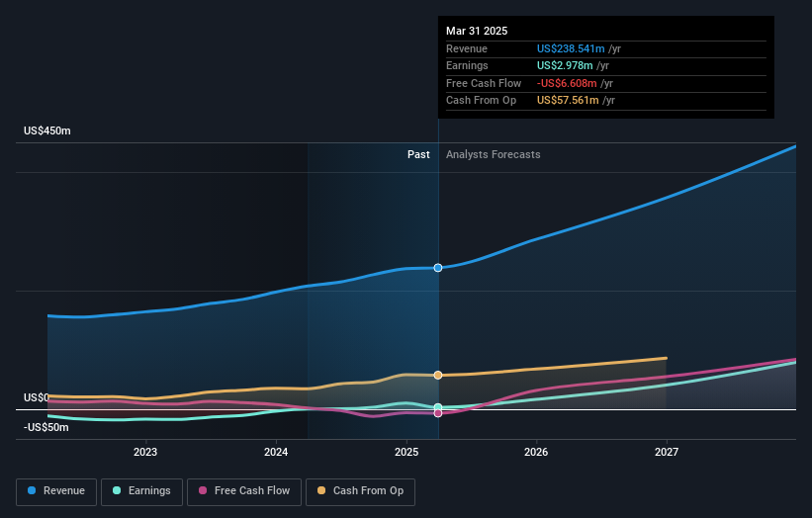Toggle the Cash From Op legend button
The image size is (812, 518).
[360, 491]
